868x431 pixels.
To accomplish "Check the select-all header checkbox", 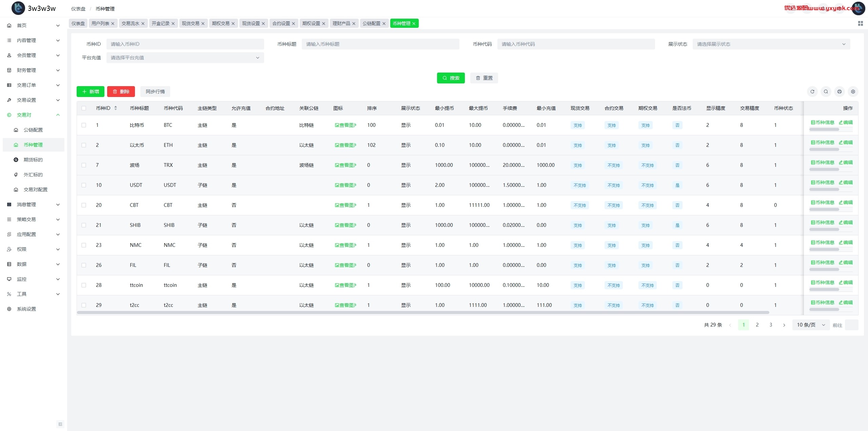I will (84, 108).
